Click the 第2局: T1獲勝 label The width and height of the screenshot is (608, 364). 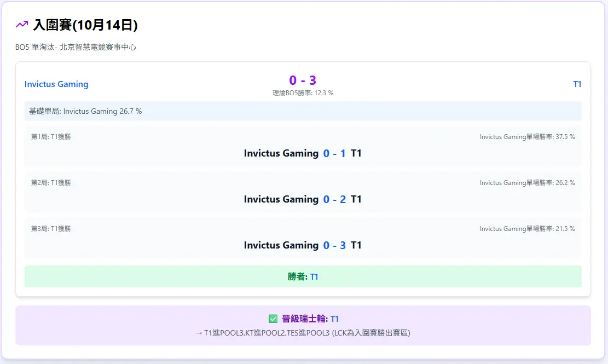click(51, 183)
